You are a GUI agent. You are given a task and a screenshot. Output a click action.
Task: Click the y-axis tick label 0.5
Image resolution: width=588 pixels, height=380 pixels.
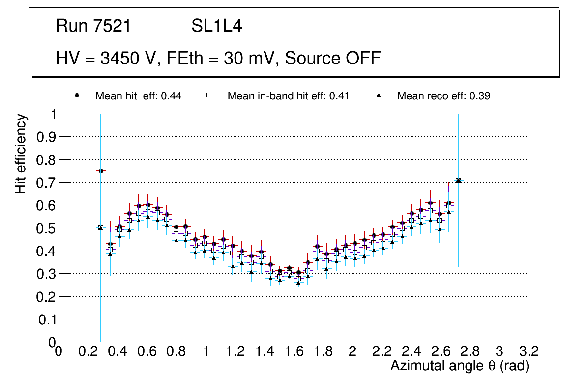click(x=46, y=228)
